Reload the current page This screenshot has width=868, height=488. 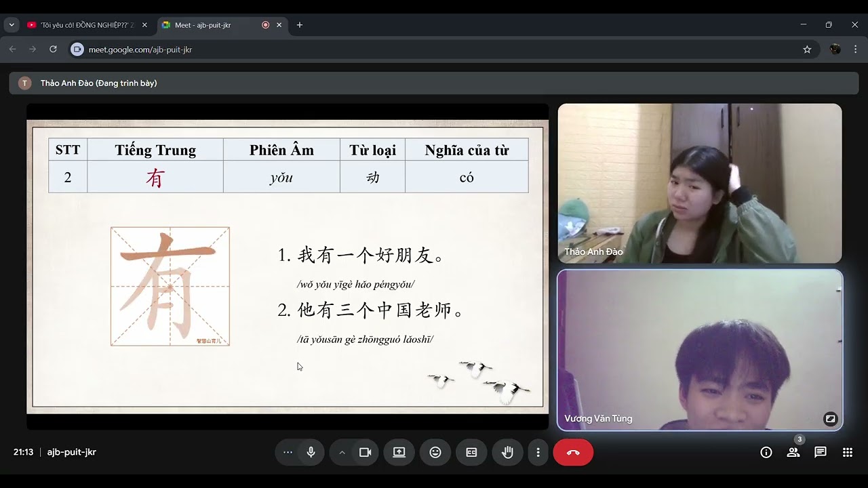coord(53,49)
